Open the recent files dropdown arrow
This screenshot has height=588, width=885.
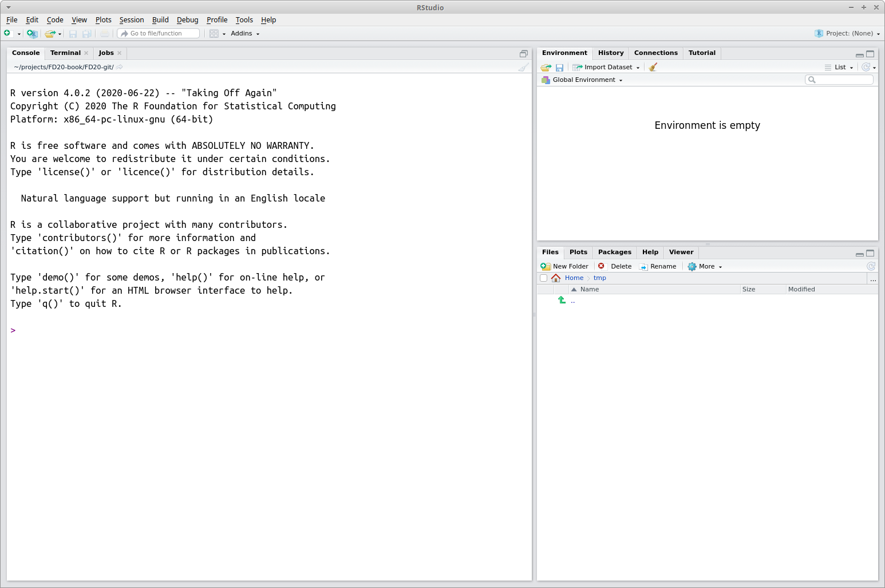(x=60, y=34)
